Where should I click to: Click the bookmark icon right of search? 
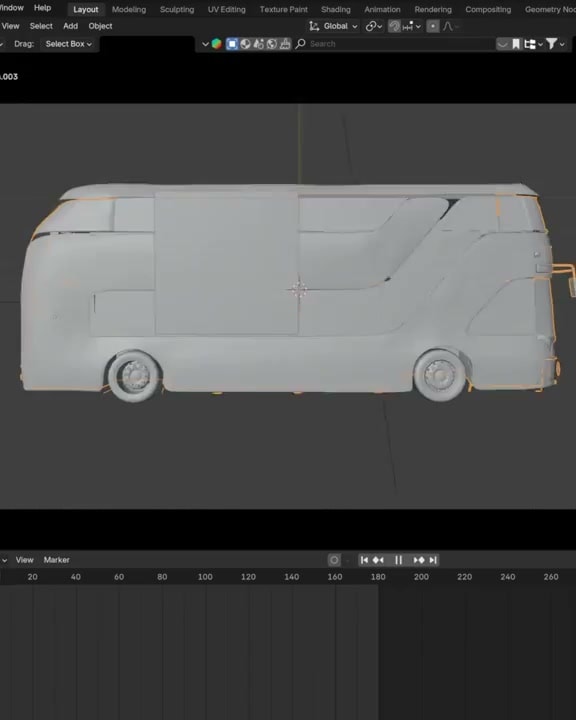tap(516, 44)
